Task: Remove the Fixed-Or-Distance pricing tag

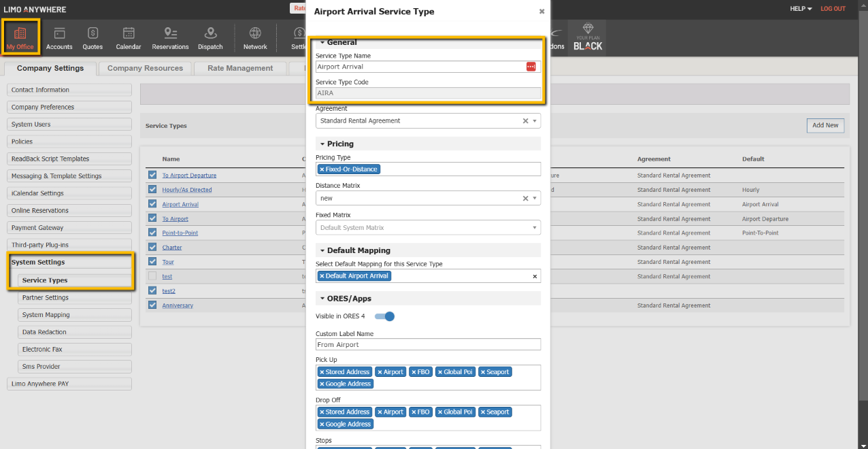Action: [x=322, y=169]
